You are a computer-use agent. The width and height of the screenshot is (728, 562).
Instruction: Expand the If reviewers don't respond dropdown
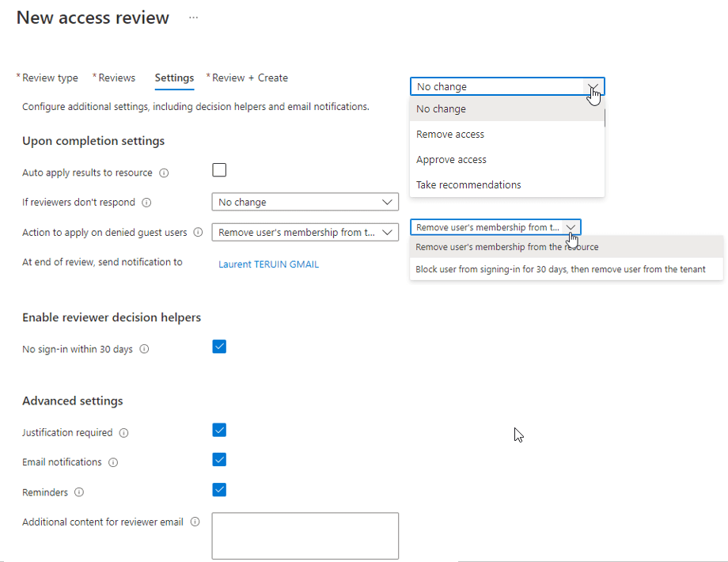tap(305, 203)
